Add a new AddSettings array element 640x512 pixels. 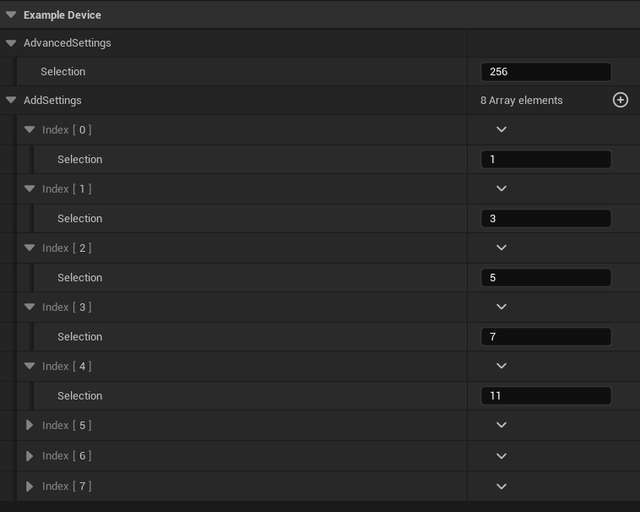(x=620, y=100)
